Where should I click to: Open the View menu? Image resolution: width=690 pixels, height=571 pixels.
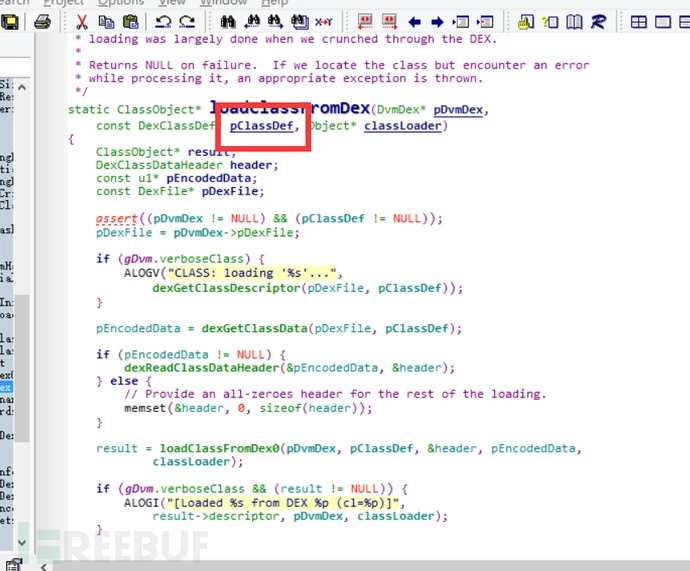[172, 3]
